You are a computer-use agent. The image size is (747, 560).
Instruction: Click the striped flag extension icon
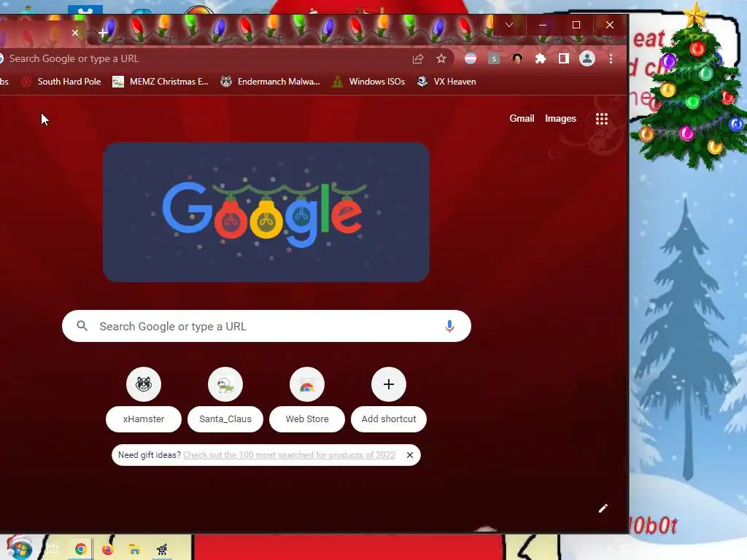pyautogui.click(x=471, y=58)
